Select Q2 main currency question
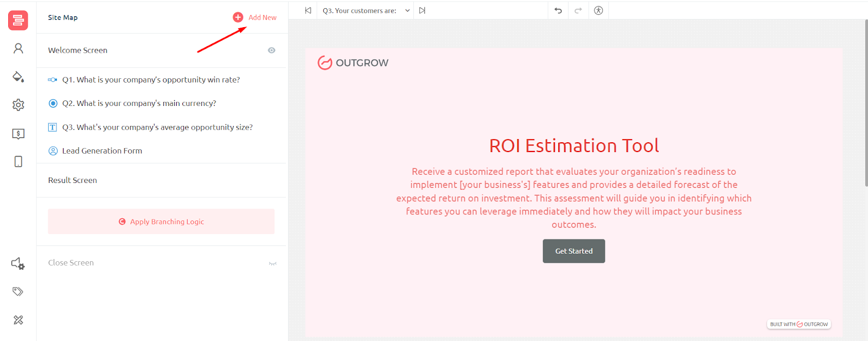Screen dimensions: 868x341 (139, 103)
